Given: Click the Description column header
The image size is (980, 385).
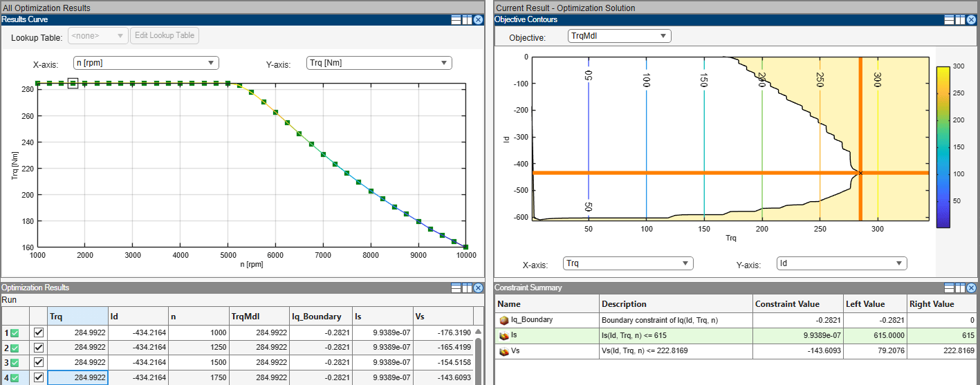Looking at the screenshot, I should tap(676, 304).
